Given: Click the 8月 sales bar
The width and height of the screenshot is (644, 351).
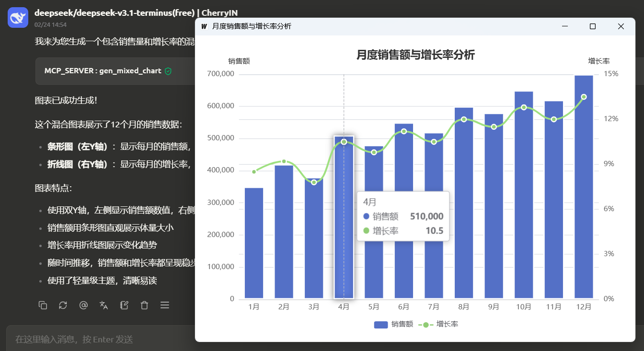Looking at the screenshot, I should (x=464, y=203).
